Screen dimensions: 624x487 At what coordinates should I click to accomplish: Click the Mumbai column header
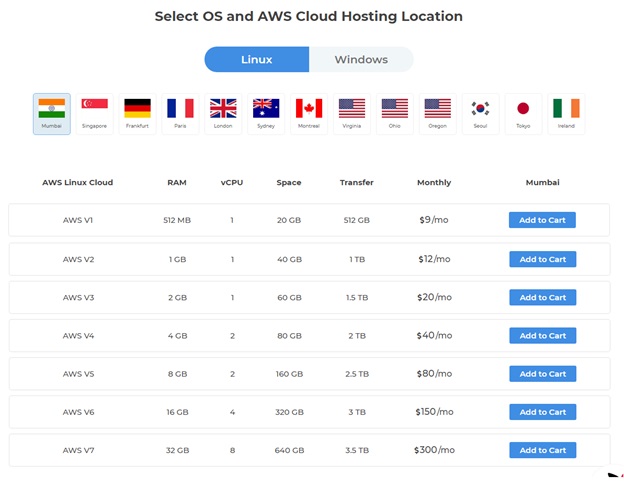pyautogui.click(x=542, y=183)
